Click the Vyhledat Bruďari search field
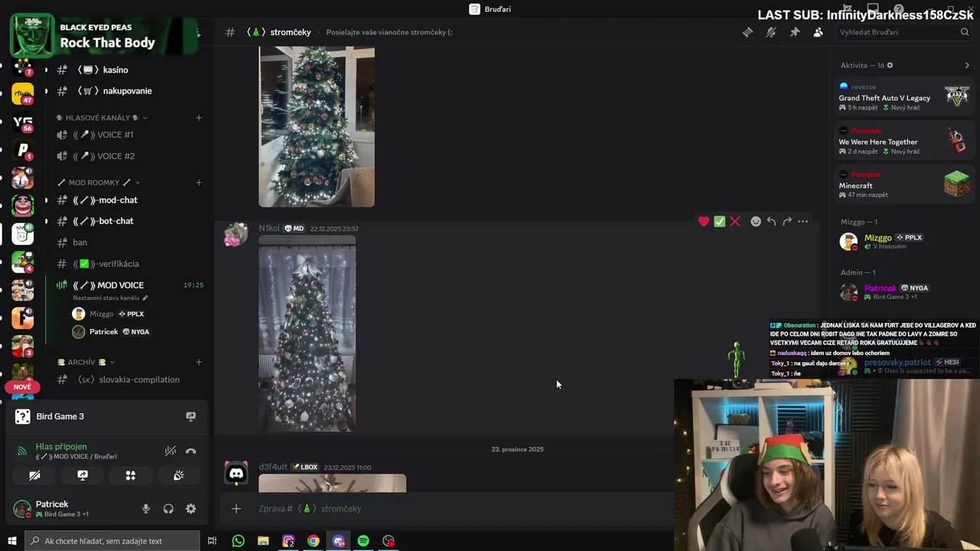The image size is (980, 551). [x=903, y=32]
